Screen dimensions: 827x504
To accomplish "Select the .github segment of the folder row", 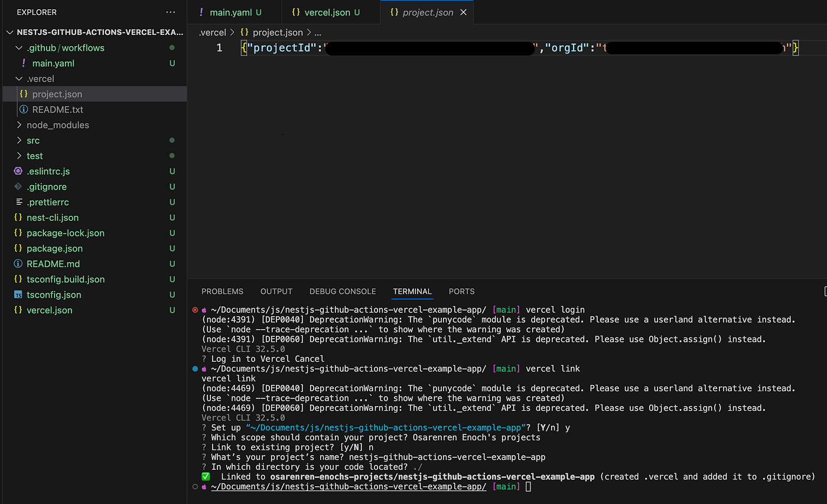I will pos(41,48).
